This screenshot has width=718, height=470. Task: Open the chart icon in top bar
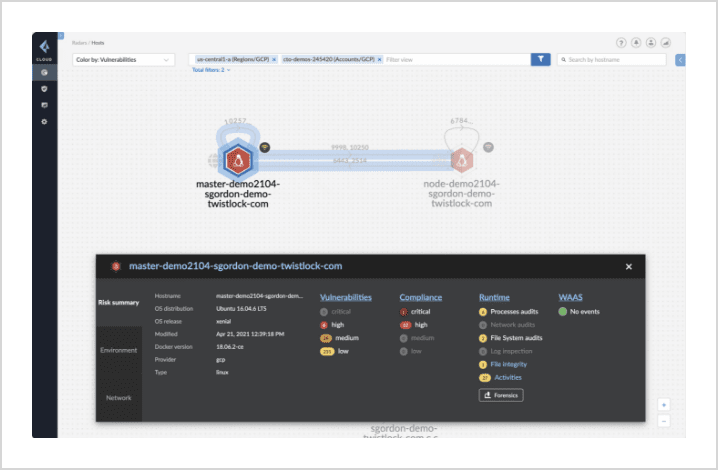[x=666, y=43]
